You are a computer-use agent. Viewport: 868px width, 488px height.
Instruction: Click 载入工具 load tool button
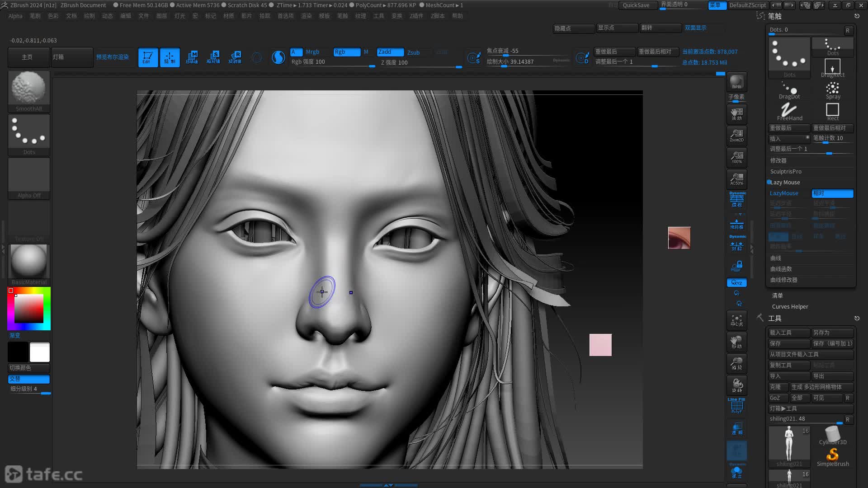coord(789,333)
